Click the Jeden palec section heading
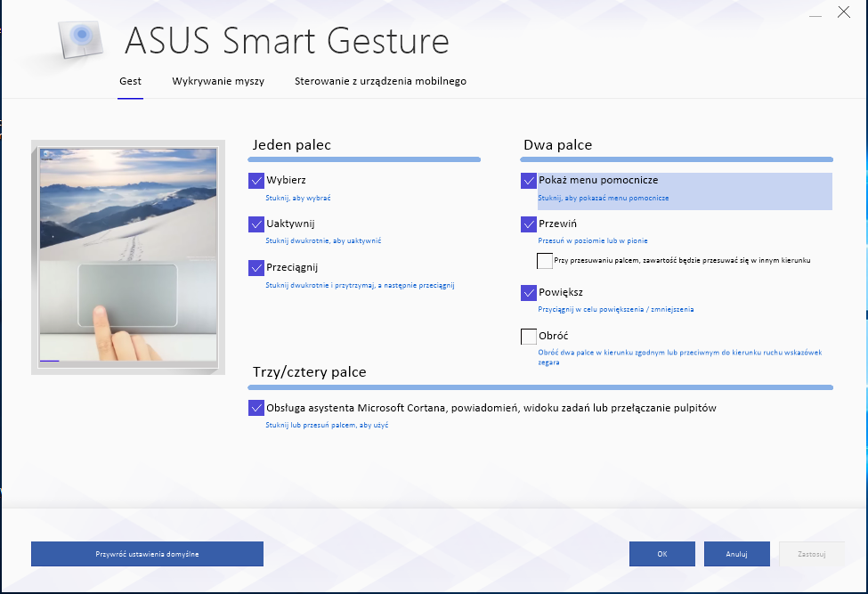The height and width of the screenshot is (594, 868). tap(292, 145)
